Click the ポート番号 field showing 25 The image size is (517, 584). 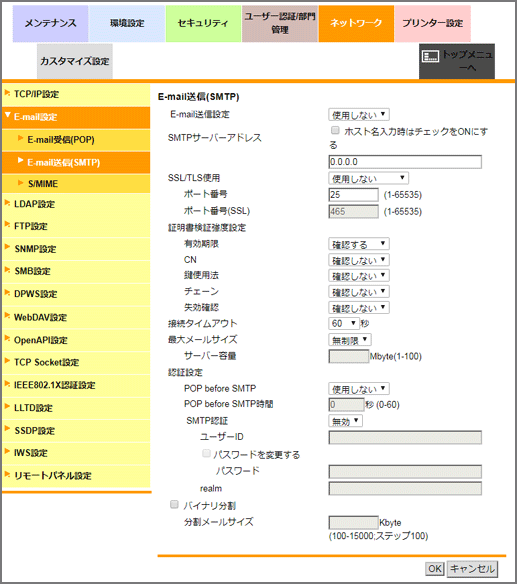pos(353,195)
